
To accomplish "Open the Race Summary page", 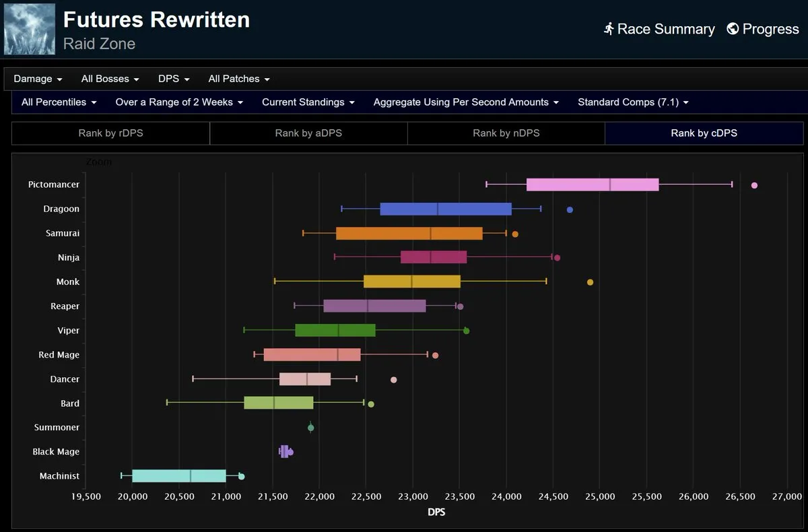I will click(x=665, y=29).
